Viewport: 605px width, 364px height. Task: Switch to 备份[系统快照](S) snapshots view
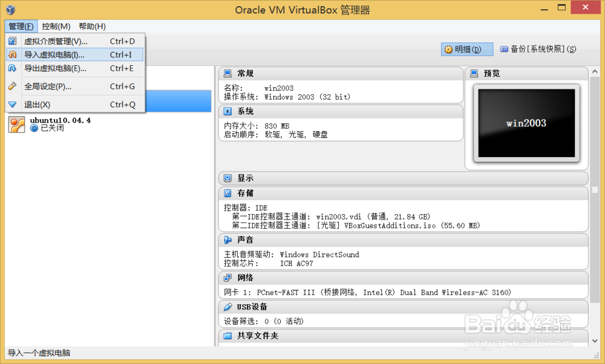click(x=538, y=49)
